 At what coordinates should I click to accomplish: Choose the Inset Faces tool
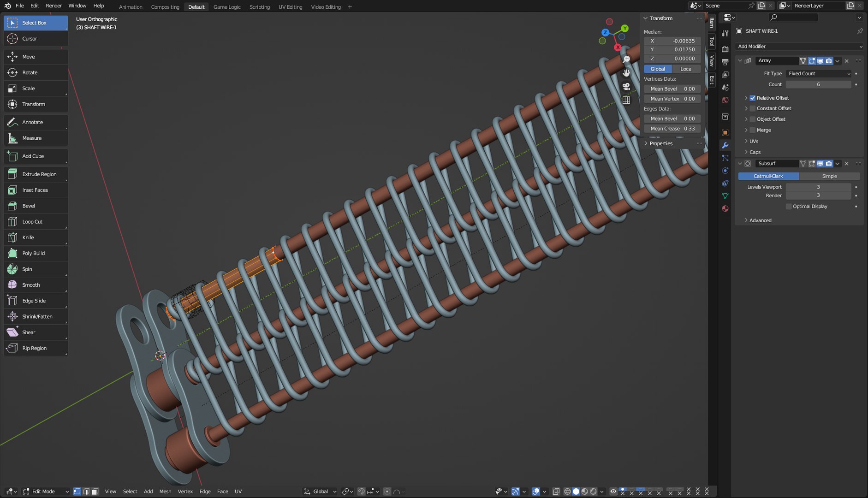pos(36,190)
